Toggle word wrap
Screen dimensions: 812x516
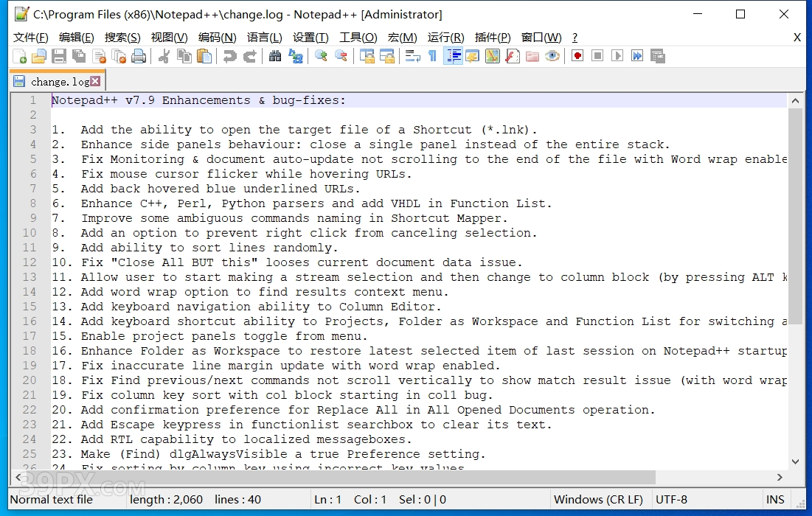(413, 56)
